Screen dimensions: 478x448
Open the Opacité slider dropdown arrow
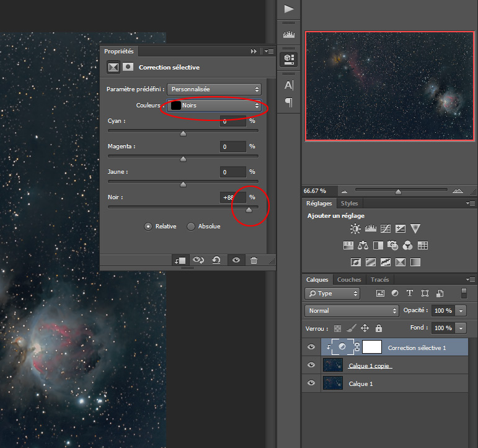tap(461, 311)
